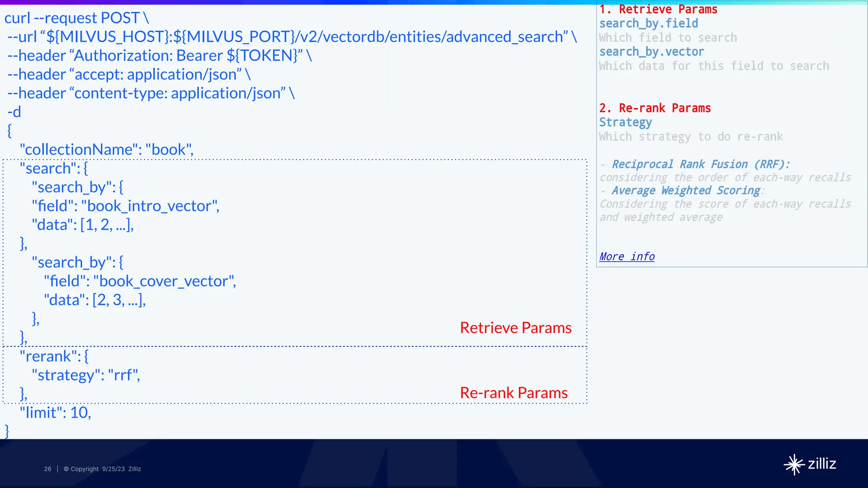The height and width of the screenshot is (488, 868).
Task: Click the Average Weighted Scoring item
Action: pos(686,191)
